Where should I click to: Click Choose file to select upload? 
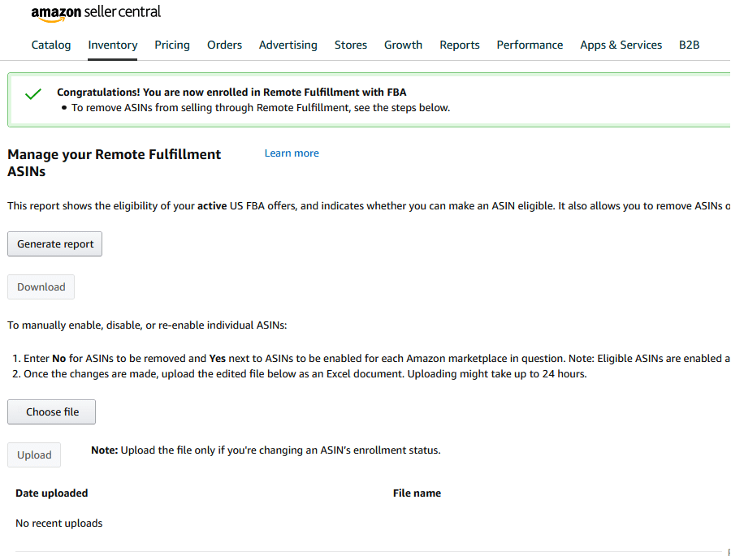coord(52,411)
